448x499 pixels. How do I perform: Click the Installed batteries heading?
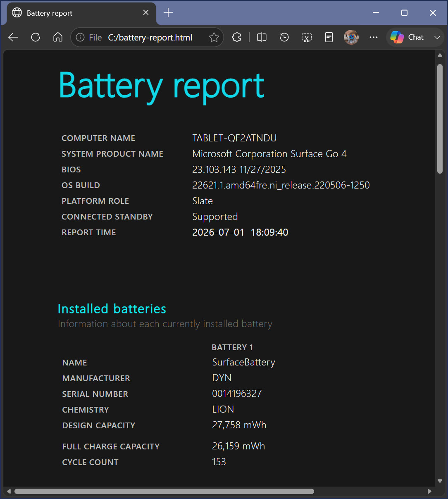coord(112,309)
